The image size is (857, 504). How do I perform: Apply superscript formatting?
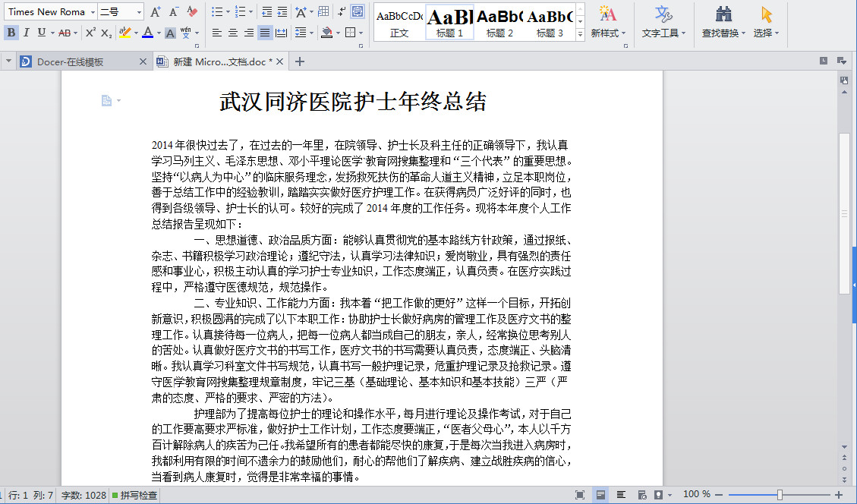[x=91, y=33]
